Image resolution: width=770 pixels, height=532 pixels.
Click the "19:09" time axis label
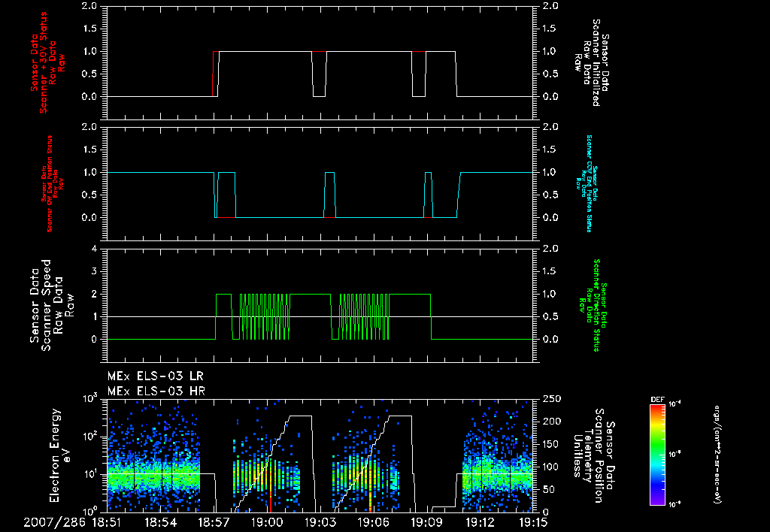426,522
